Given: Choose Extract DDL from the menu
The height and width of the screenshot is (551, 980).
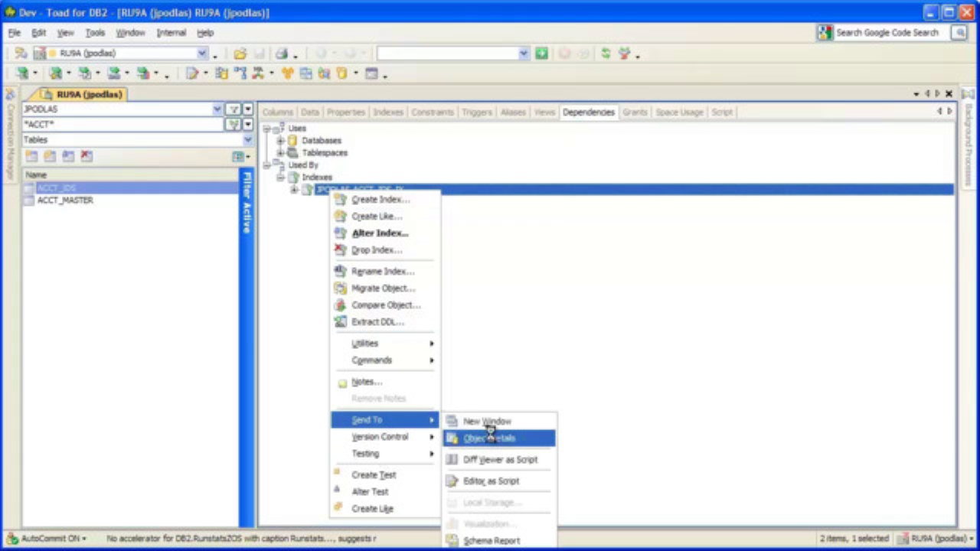Looking at the screenshot, I should [377, 321].
